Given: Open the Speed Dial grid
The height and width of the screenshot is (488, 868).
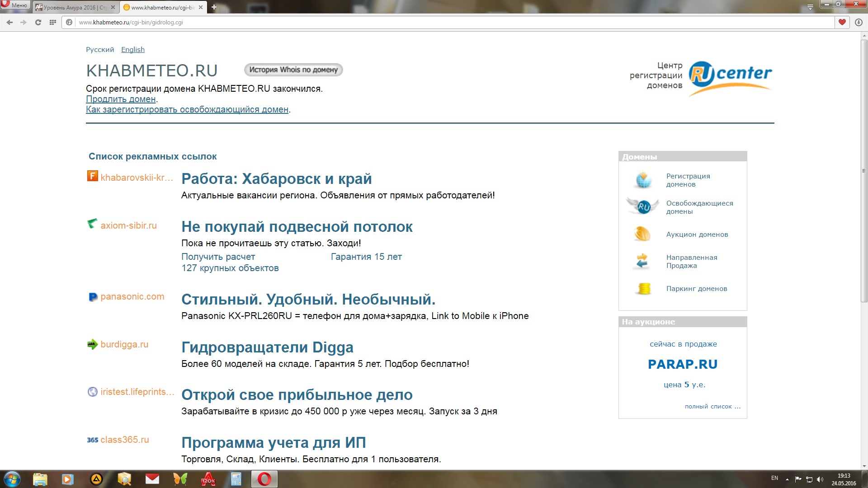Looking at the screenshot, I should tap(53, 22).
